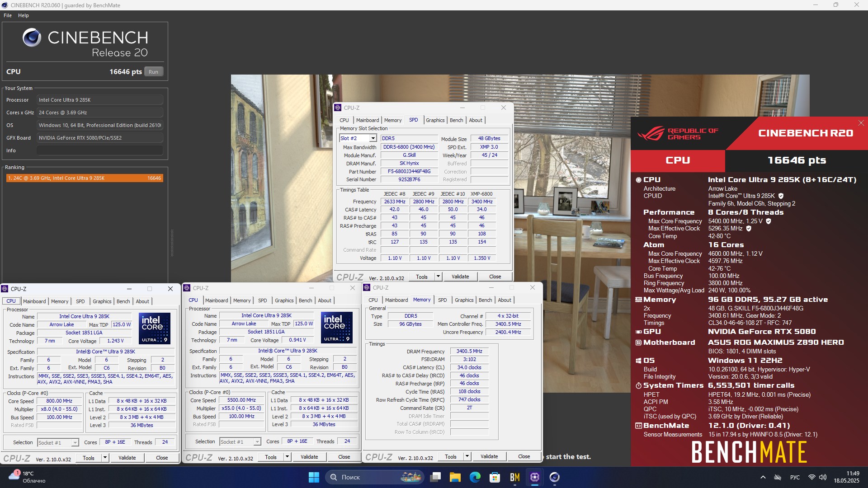Image resolution: width=868 pixels, height=488 pixels.
Task: Select the About tab in the 5500 MHz CPU-Z window
Action: point(325,300)
